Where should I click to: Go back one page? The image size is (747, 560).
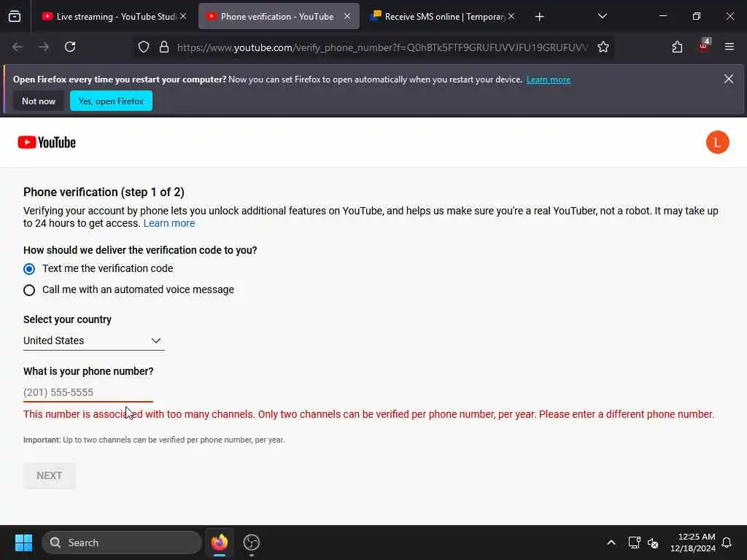click(x=18, y=47)
